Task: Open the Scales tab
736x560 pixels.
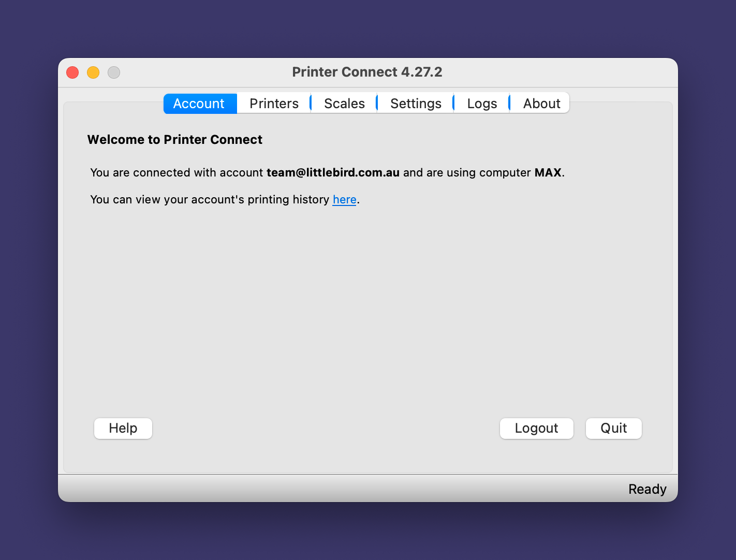Action: click(344, 104)
